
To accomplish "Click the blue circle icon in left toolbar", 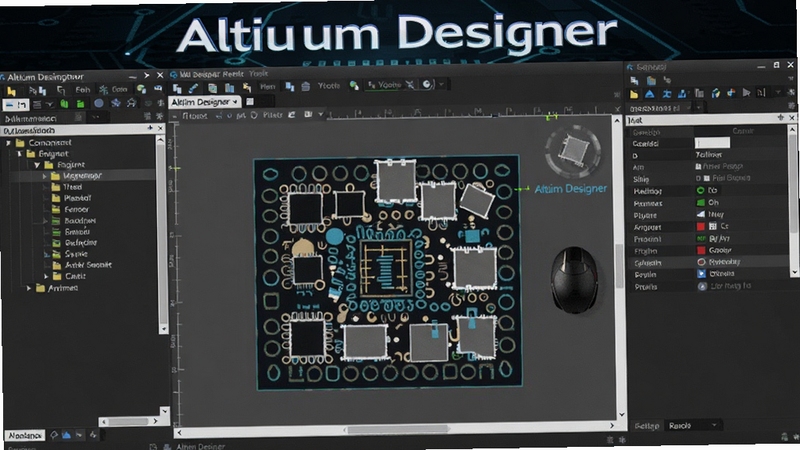I will coord(98,103).
